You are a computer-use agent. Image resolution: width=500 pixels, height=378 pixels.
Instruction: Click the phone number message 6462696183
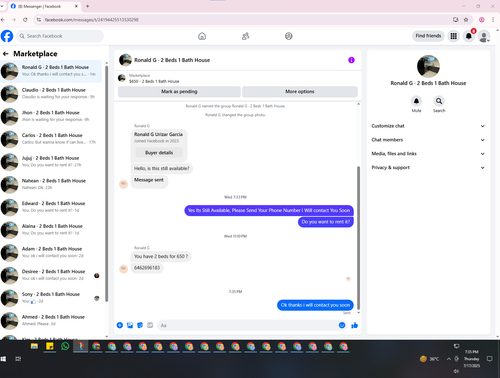click(x=147, y=268)
